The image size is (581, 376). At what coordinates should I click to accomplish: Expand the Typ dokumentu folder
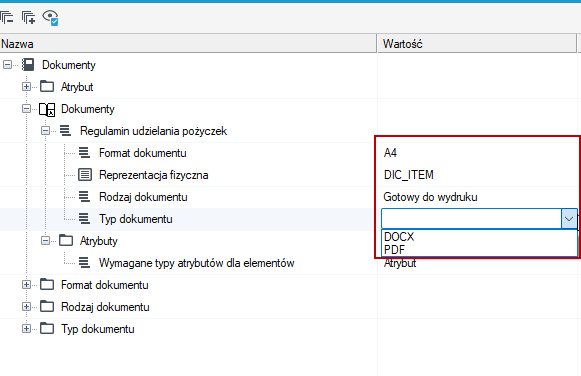pos(26,329)
